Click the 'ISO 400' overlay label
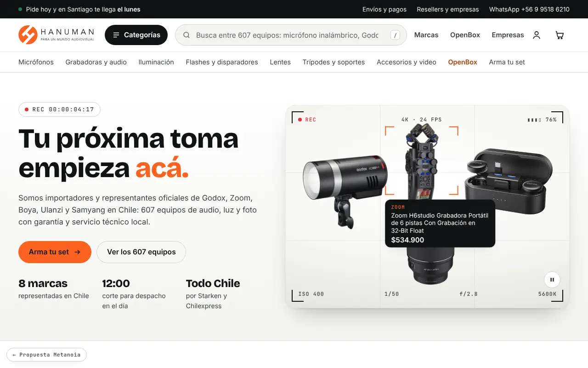The image size is (588, 368). coord(311,294)
